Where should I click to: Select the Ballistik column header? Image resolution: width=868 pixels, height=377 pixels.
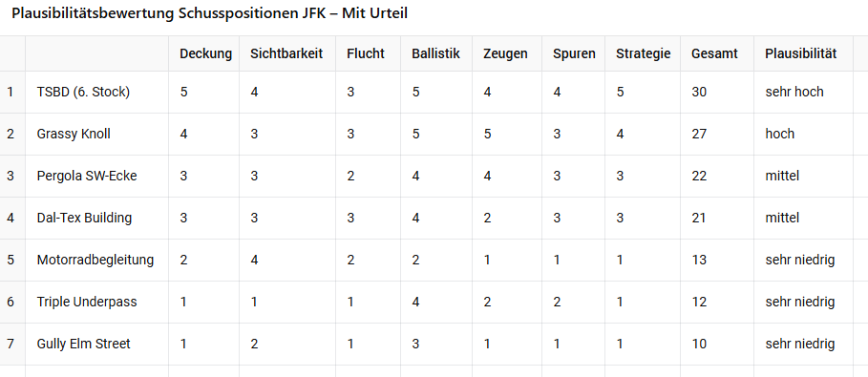(436, 53)
